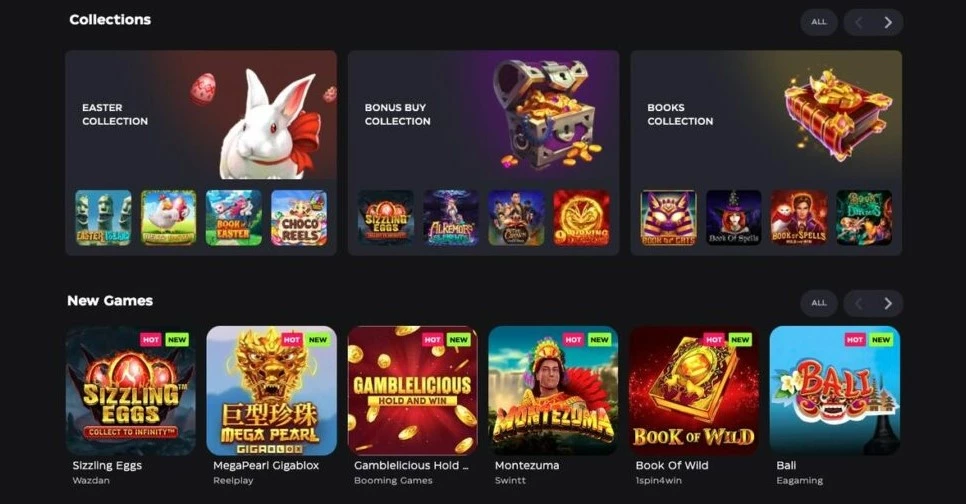View ALL collections
The image size is (966, 504).
pos(819,22)
